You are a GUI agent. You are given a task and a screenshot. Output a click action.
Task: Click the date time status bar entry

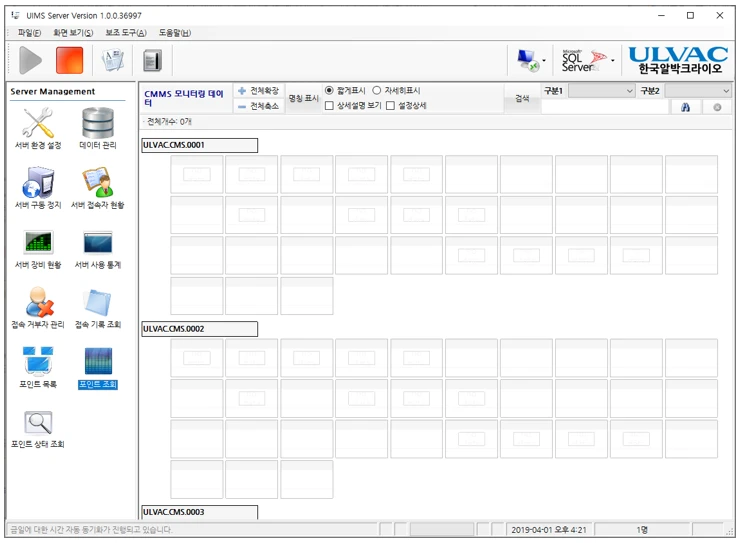point(548,530)
